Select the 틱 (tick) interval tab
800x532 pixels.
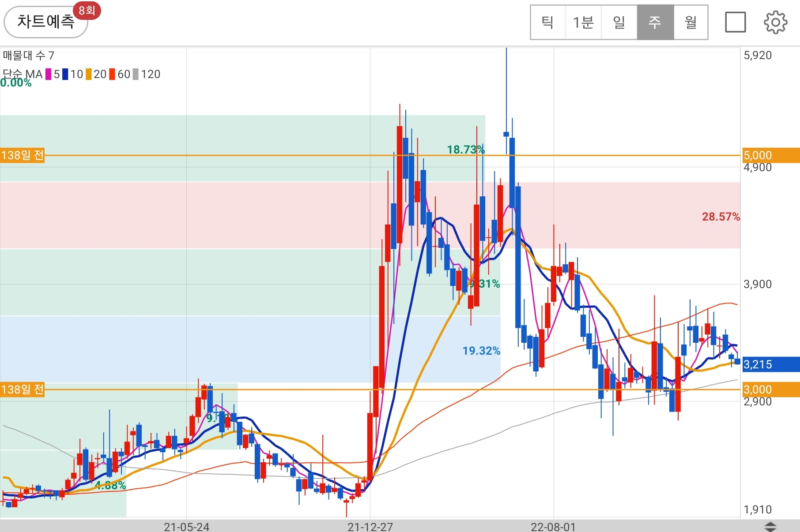click(547, 22)
